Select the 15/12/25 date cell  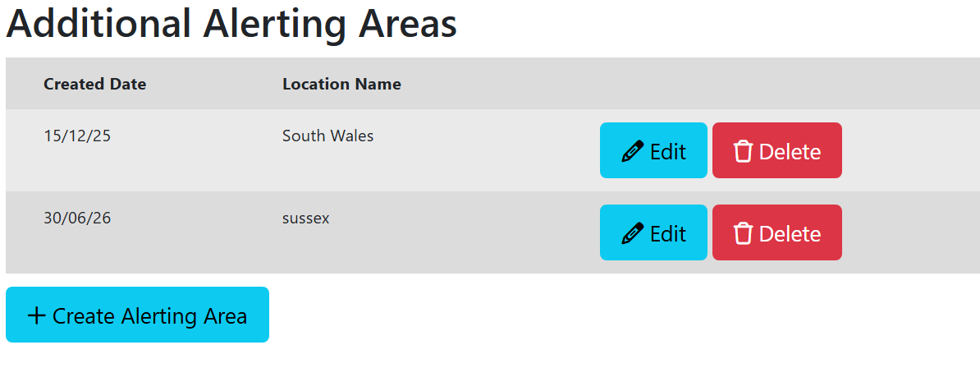(x=77, y=136)
